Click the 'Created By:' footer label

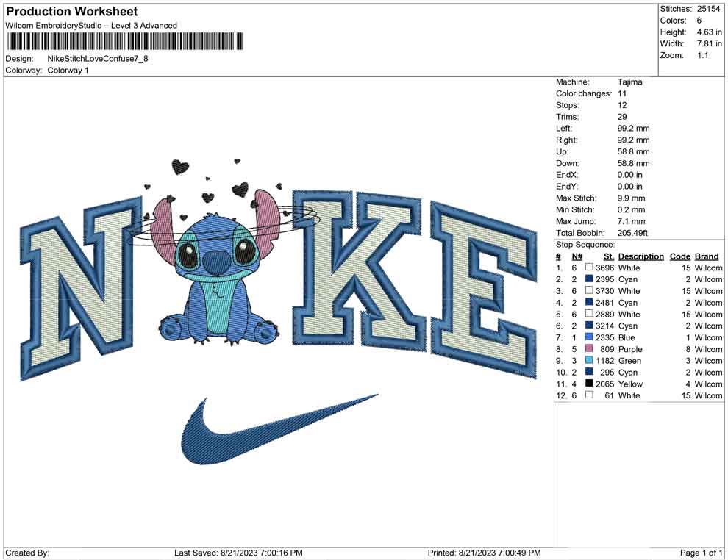point(27,553)
